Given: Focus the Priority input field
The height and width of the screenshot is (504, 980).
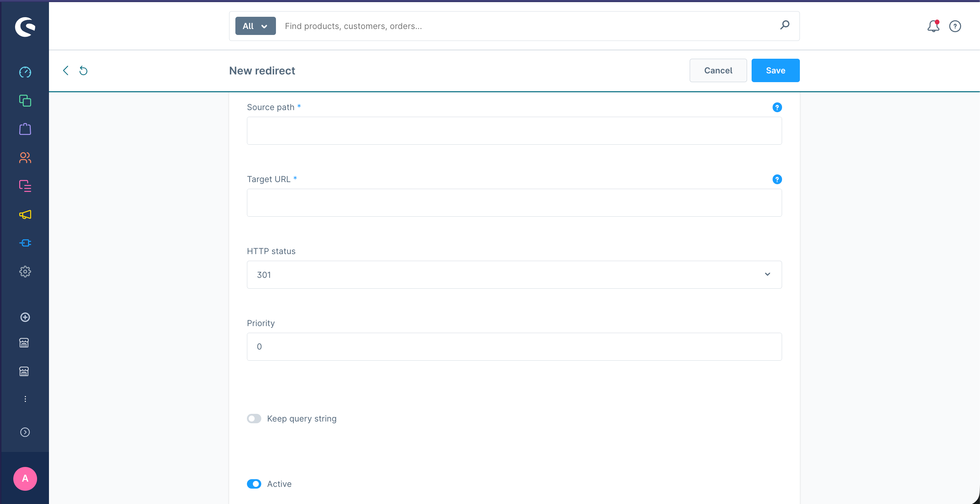Looking at the screenshot, I should click(x=514, y=347).
